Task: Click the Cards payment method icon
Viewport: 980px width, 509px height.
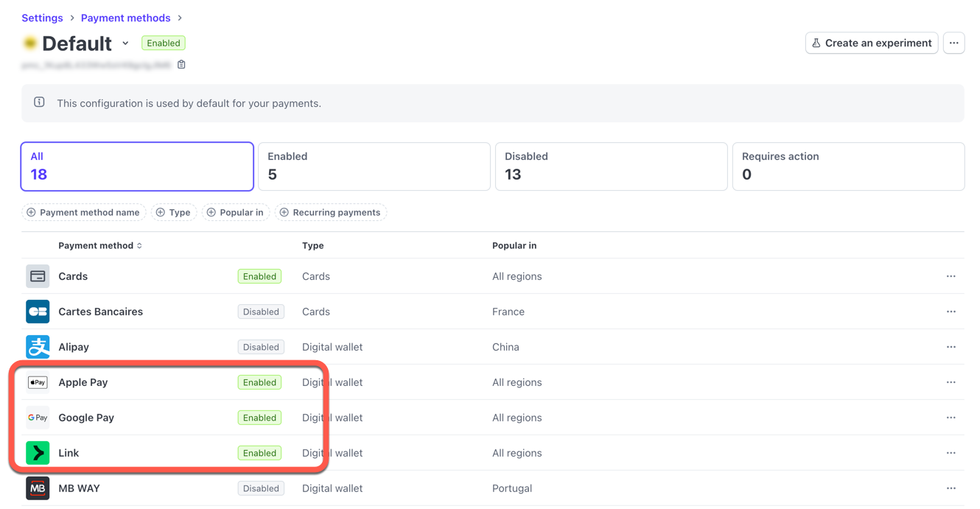Action: point(38,275)
